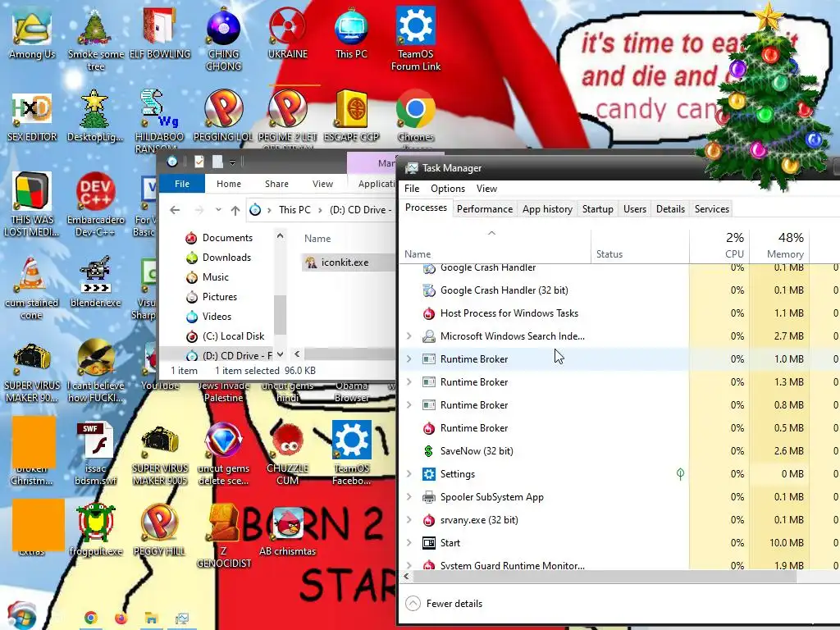This screenshot has width=840, height=630.
Task: Open File Explorer from the taskbar
Action: pos(152,619)
